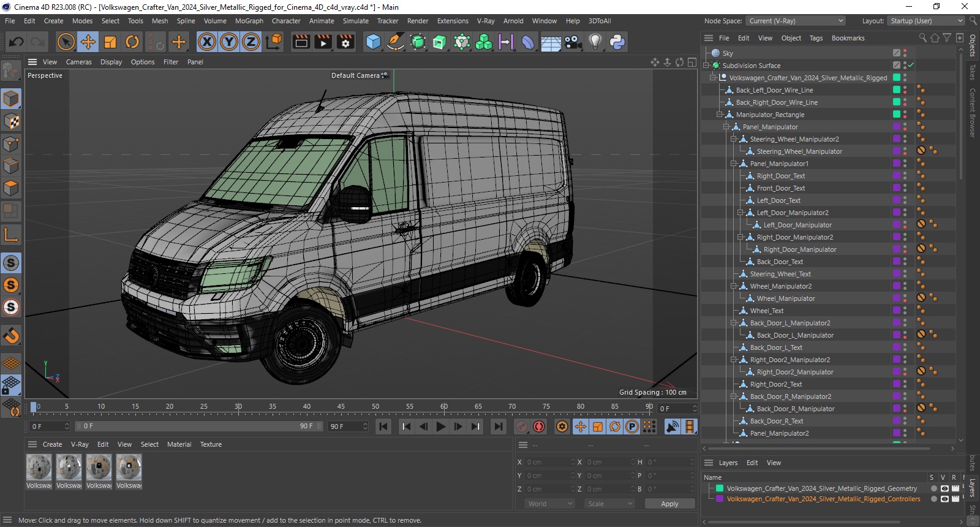980x527 pixels.
Task: Open the spline pen tool
Action: pyautogui.click(x=396, y=42)
